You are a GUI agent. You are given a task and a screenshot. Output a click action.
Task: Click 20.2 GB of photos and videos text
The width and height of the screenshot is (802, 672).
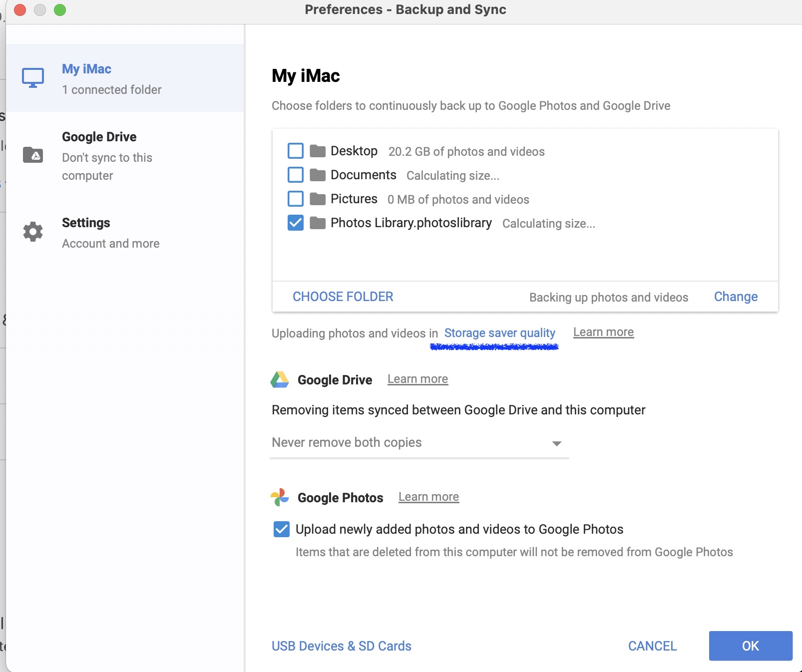[466, 152]
